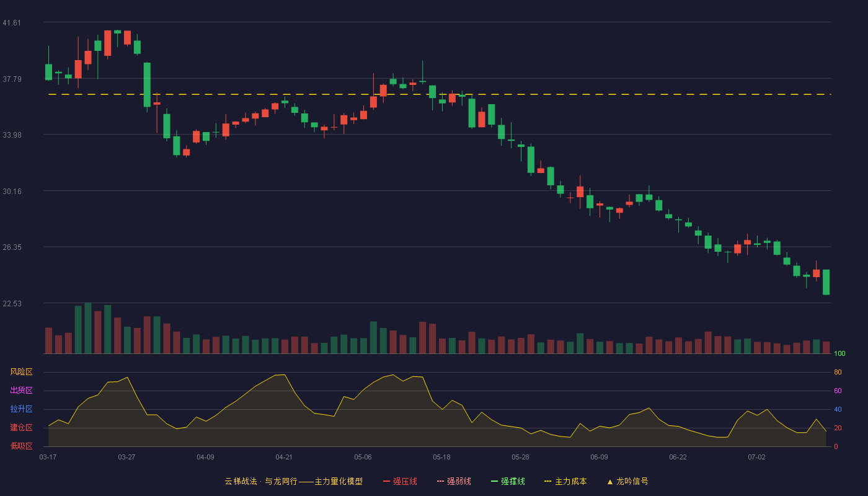
Task: Click the 37.79 price axis label
Action: pos(12,79)
